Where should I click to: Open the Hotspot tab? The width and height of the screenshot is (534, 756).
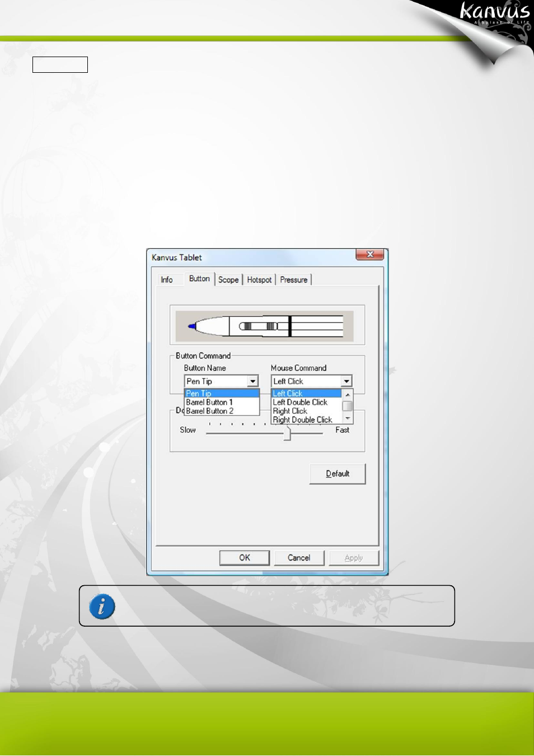coord(259,279)
